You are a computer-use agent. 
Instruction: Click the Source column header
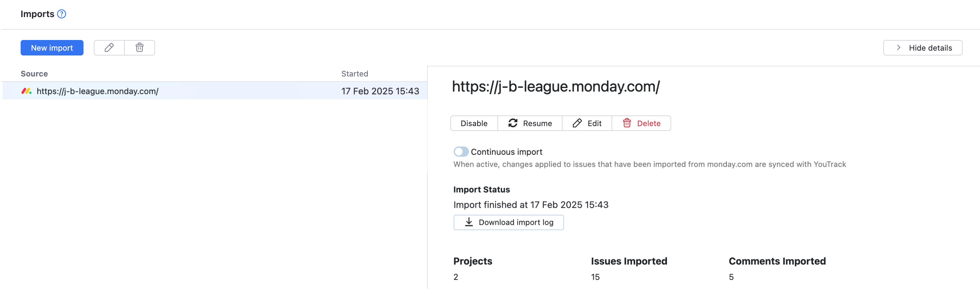tap(34, 74)
